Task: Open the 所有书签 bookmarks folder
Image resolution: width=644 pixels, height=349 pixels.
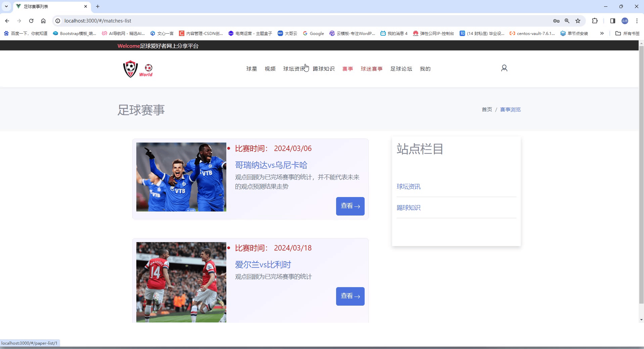Action: point(627,33)
